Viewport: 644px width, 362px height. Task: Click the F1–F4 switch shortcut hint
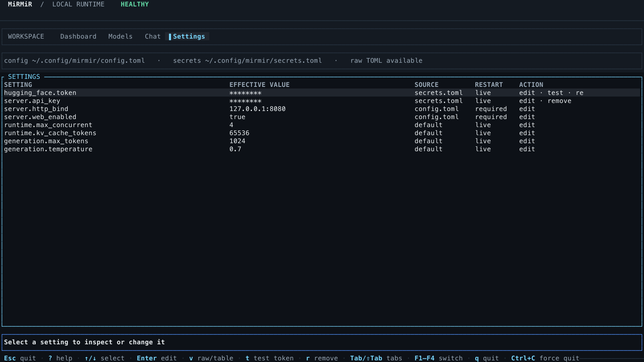click(x=439, y=358)
